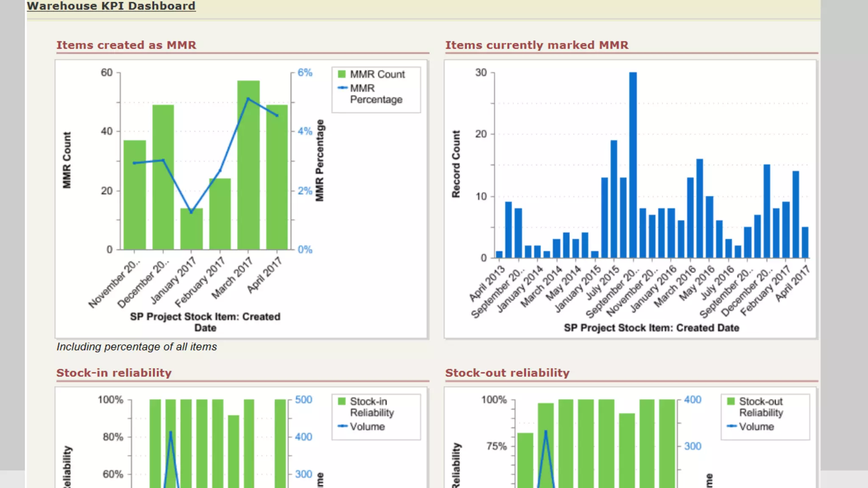Click the November green MMR Count bar

tap(135, 203)
